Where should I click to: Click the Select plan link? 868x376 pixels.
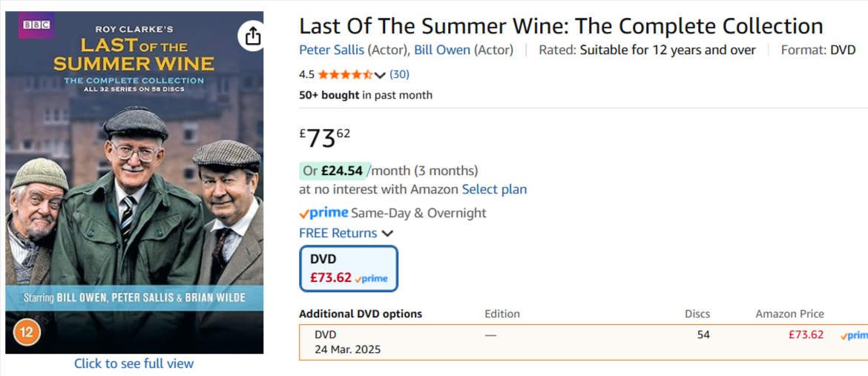pyautogui.click(x=494, y=189)
